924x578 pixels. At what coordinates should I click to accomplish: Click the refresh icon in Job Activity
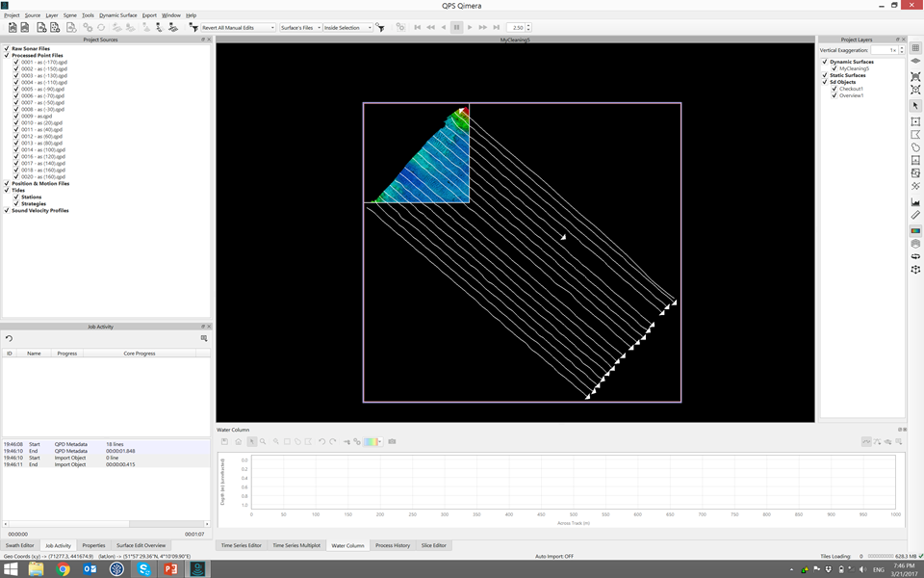point(10,339)
